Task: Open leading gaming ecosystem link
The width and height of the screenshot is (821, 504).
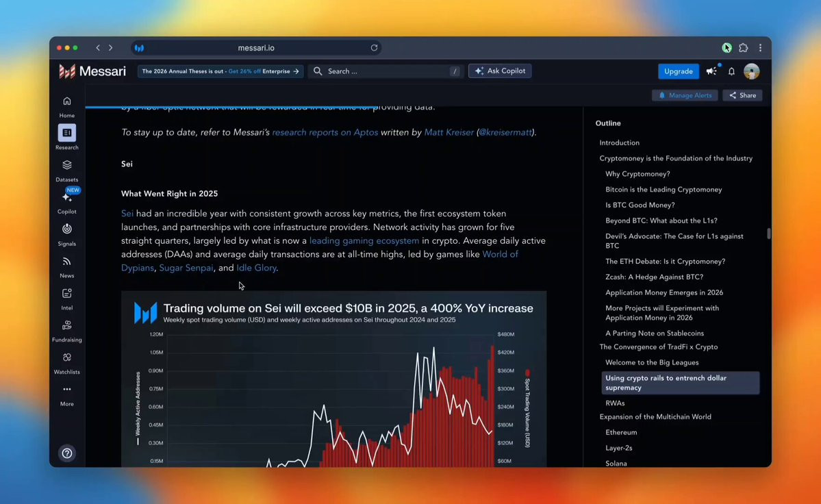Action: [364, 241]
